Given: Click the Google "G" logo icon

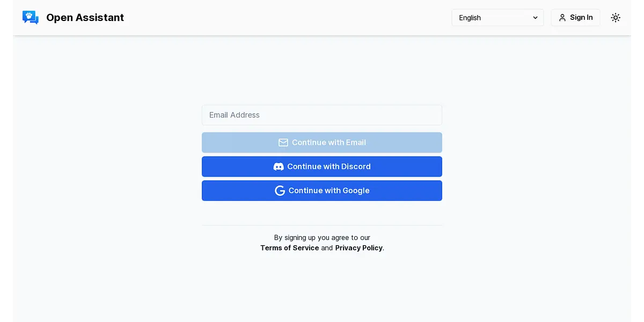Looking at the screenshot, I should (x=280, y=191).
